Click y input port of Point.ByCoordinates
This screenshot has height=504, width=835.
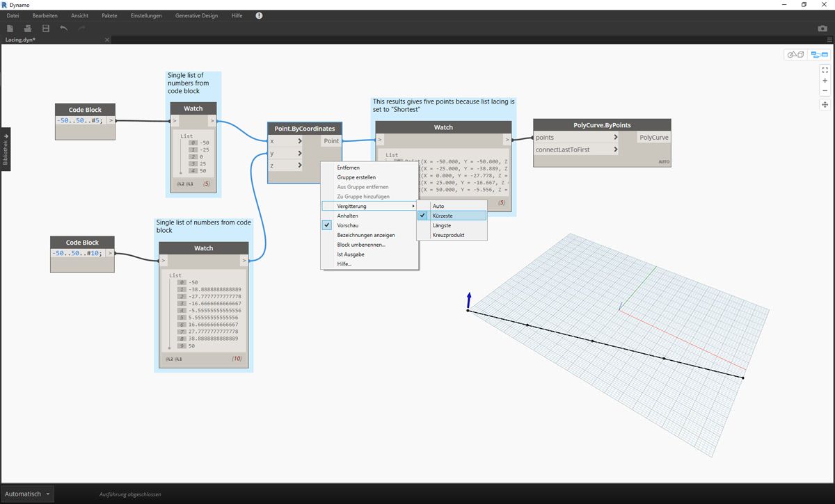(x=286, y=153)
